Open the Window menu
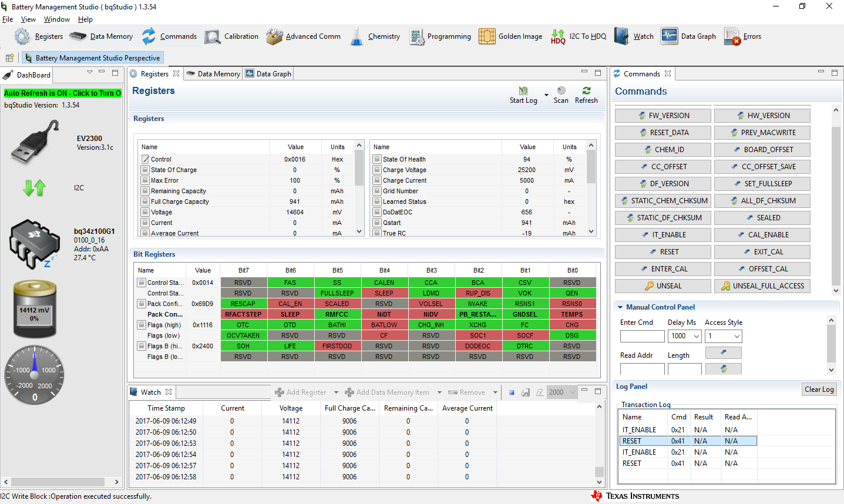This screenshot has height=504, width=844. tap(57, 19)
